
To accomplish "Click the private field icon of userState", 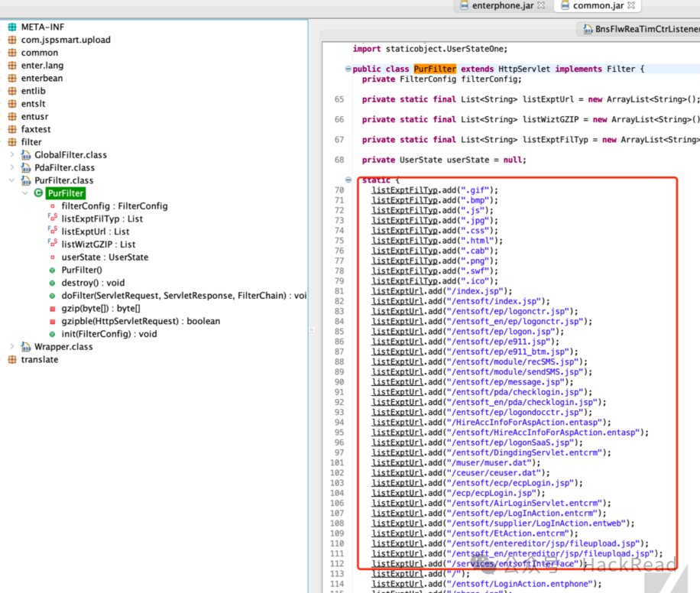I will (52, 258).
